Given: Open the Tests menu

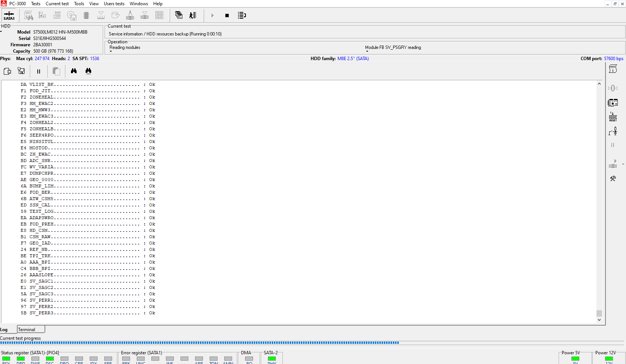Looking at the screenshot, I should [36, 4].
